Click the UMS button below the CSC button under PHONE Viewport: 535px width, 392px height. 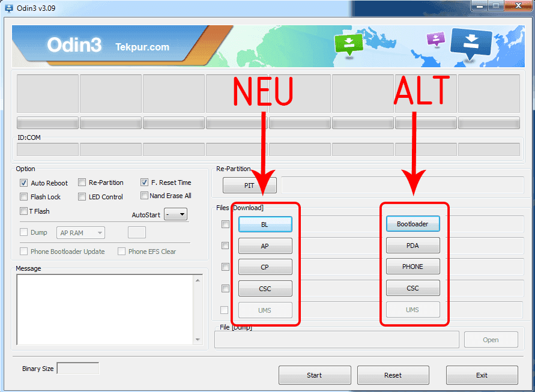click(413, 309)
